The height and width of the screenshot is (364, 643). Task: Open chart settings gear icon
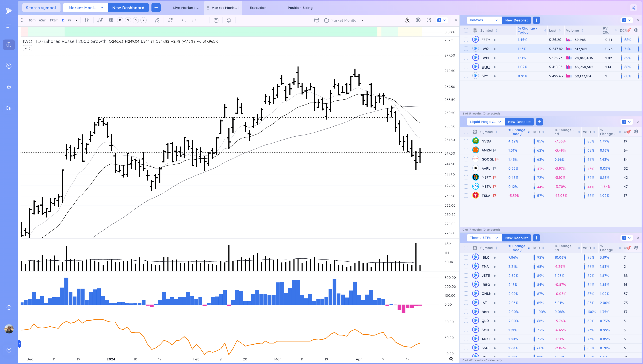tap(418, 20)
